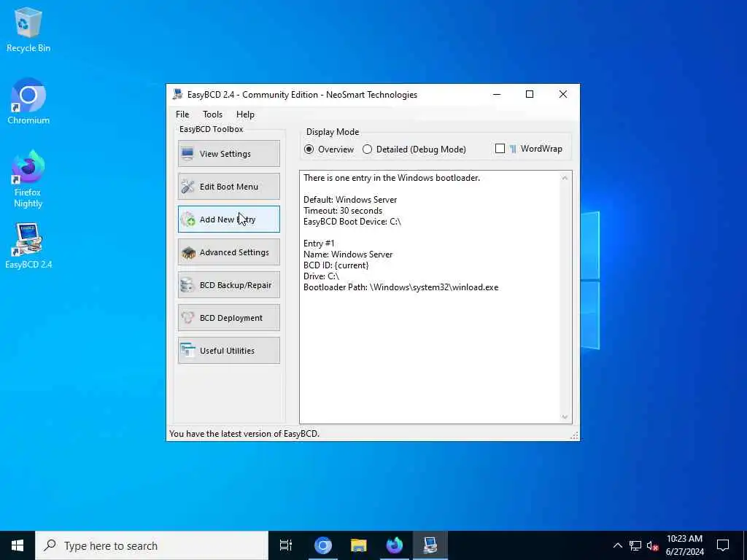Open the Help menu
The height and width of the screenshot is (560, 747).
point(245,114)
